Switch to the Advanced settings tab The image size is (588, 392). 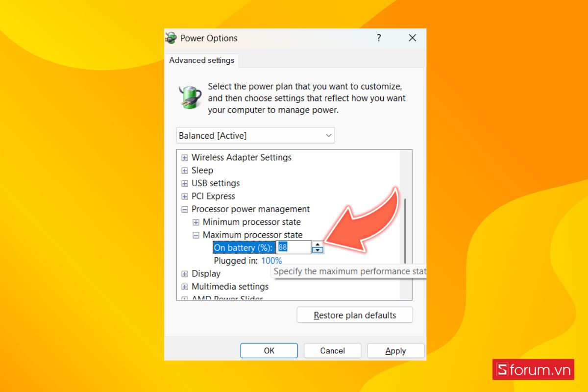[x=201, y=60]
